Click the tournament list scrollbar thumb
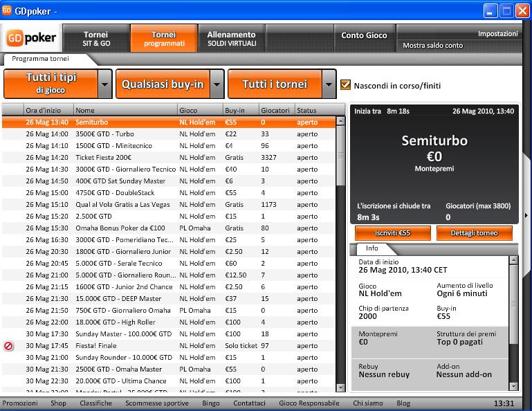Viewport: 532px width, 411px height. tap(340, 156)
